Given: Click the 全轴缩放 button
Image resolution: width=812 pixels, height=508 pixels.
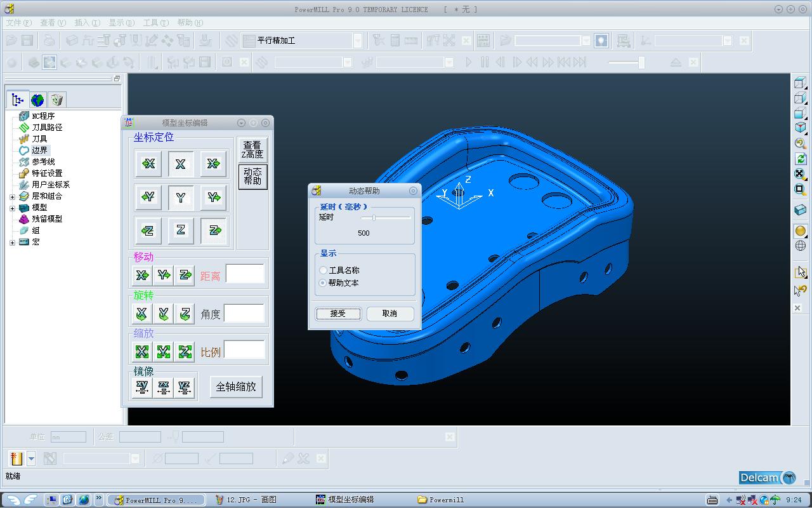Looking at the screenshot, I should coord(236,387).
